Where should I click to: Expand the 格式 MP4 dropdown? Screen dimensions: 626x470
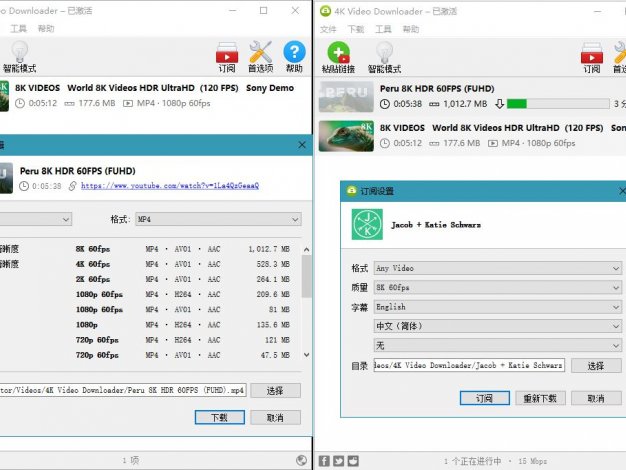tap(218, 219)
